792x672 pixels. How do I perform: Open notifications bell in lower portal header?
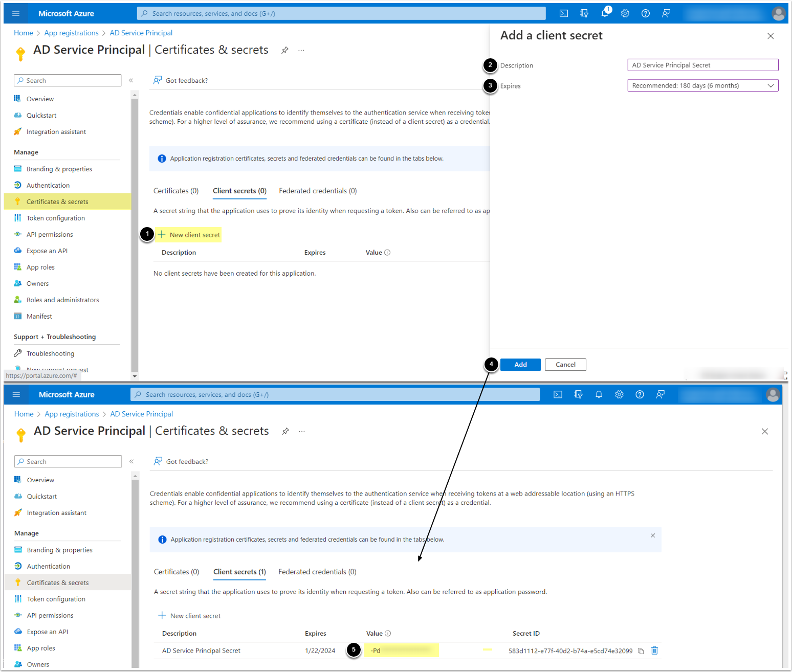[599, 394]
